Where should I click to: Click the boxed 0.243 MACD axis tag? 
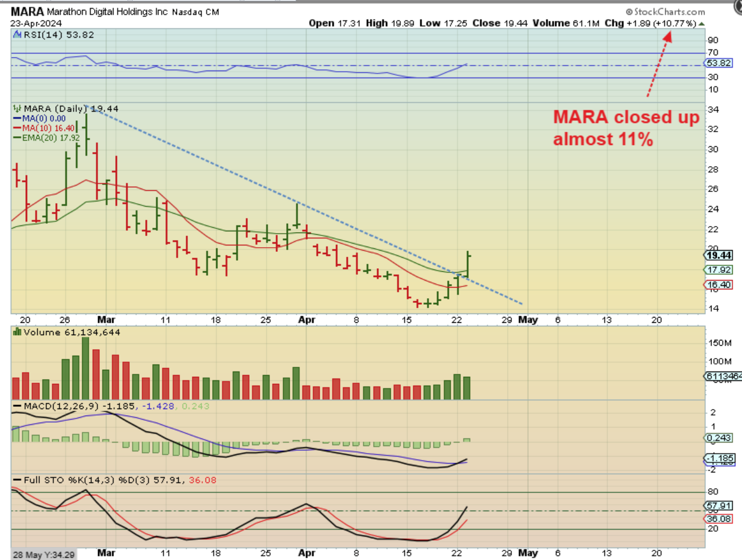click(719, 438)
